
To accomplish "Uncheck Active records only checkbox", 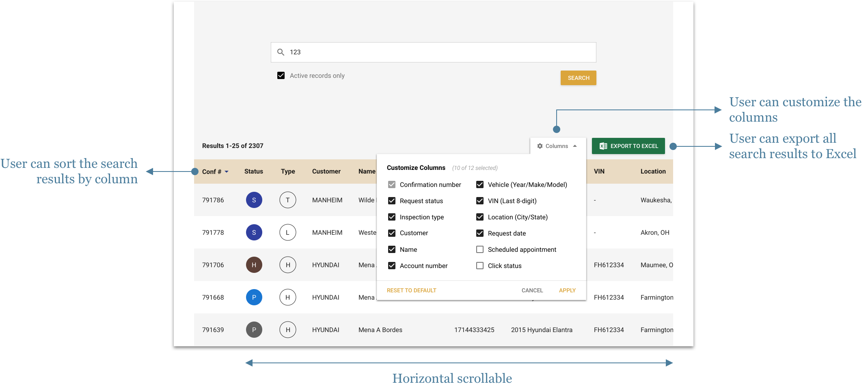I will coord(281,75).
